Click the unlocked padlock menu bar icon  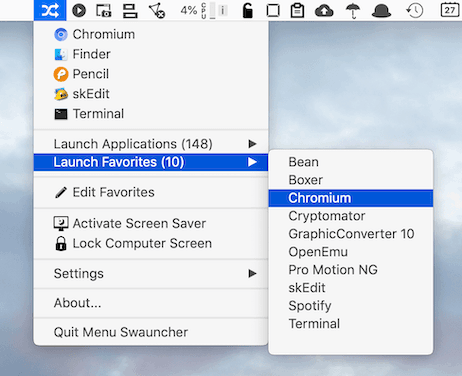click(x=247, y=10)
